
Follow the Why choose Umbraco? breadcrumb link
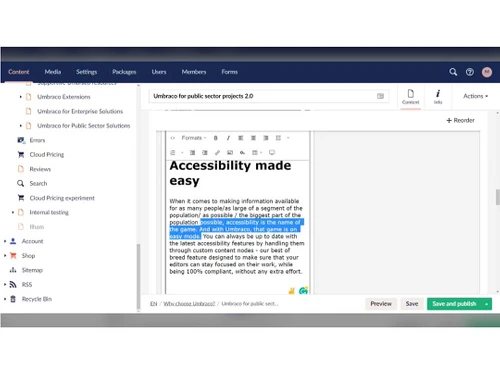tap(189, 304)
